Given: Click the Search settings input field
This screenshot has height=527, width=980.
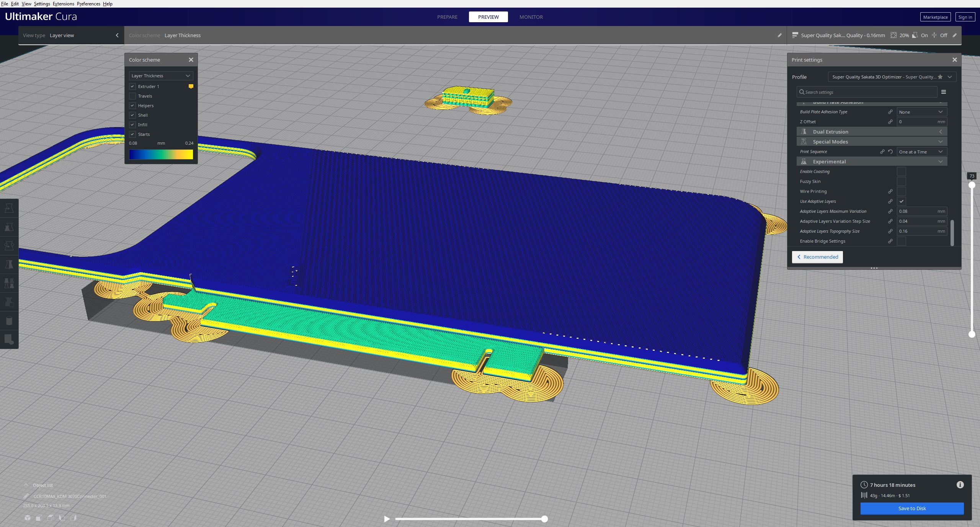Looking at the screenshot, I should click(867, 92).
